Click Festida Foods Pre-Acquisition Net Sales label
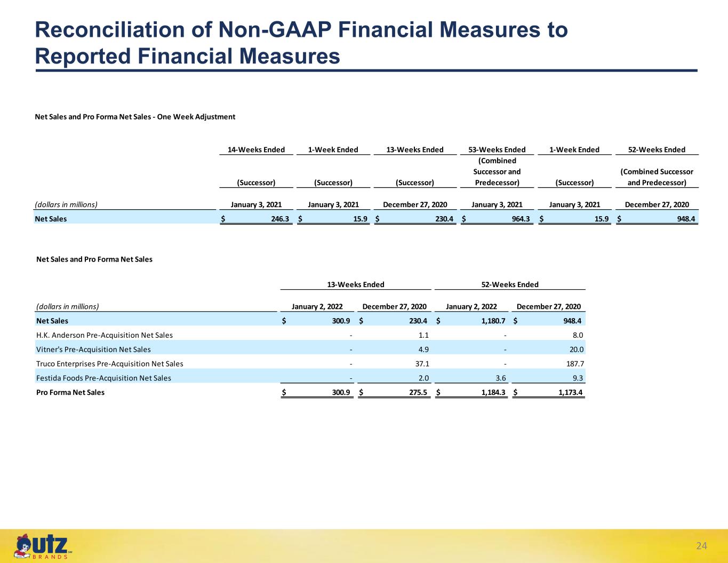The image size is (728, 563). coord(103,378)
